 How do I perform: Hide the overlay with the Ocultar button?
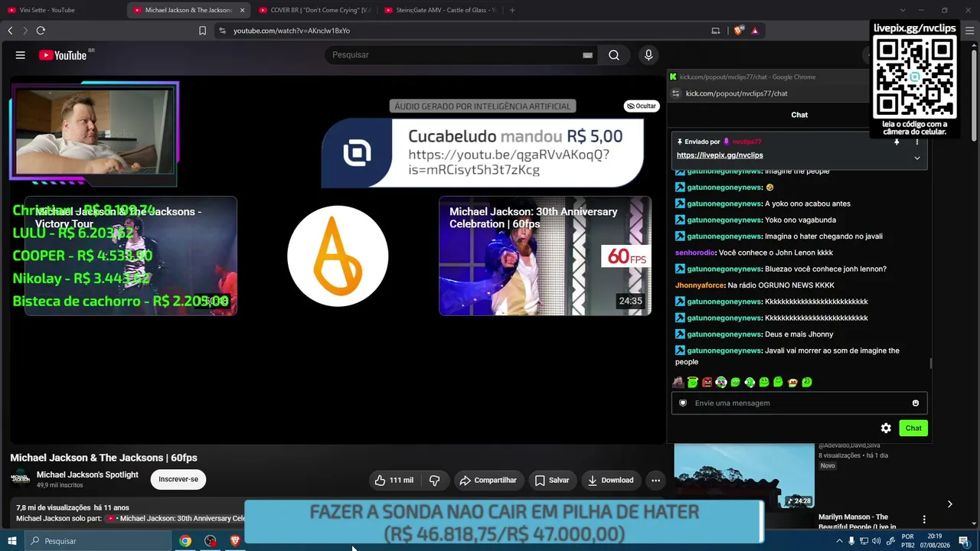pyautogui.click(x=642, y=106)
